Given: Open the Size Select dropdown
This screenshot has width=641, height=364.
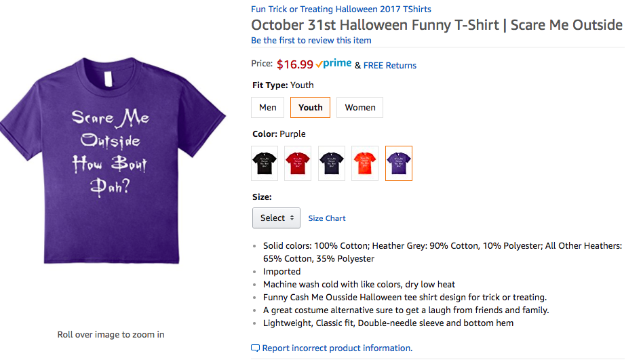Looking at the screenshot, I should (x=276, y=218).
